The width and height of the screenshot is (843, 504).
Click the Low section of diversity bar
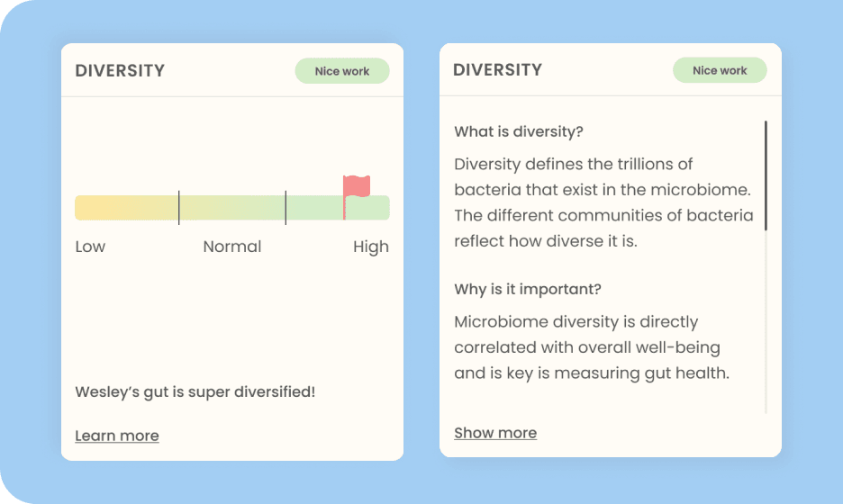pos(126,208)
